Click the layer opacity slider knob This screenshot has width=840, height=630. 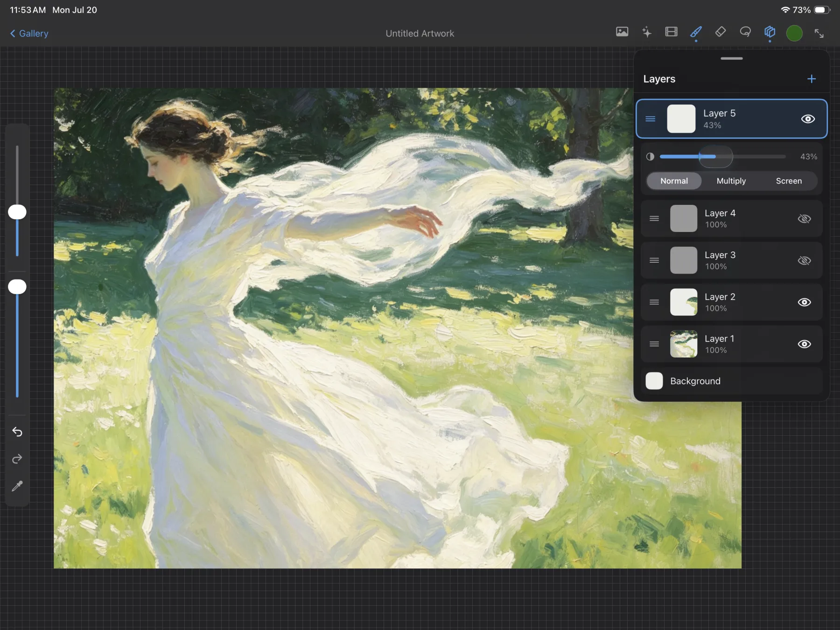715,157
